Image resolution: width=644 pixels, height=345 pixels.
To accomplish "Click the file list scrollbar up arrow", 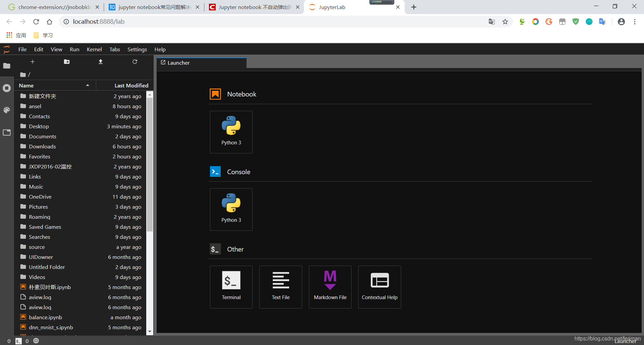I will 150,95.
